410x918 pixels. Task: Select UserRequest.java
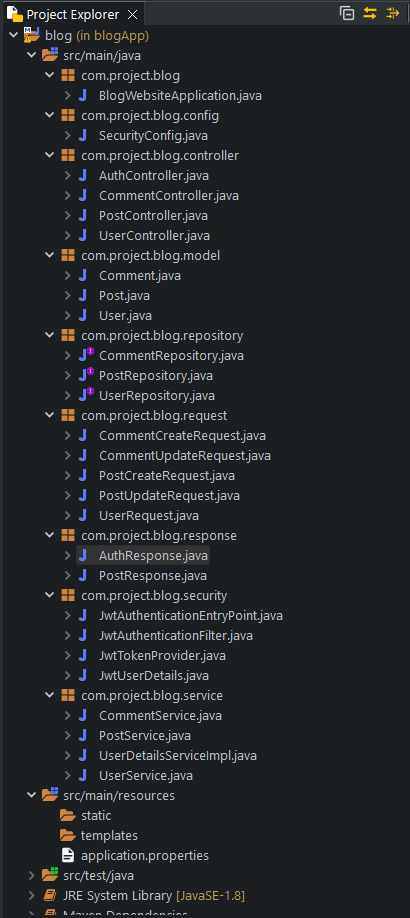tap(149, 516)
